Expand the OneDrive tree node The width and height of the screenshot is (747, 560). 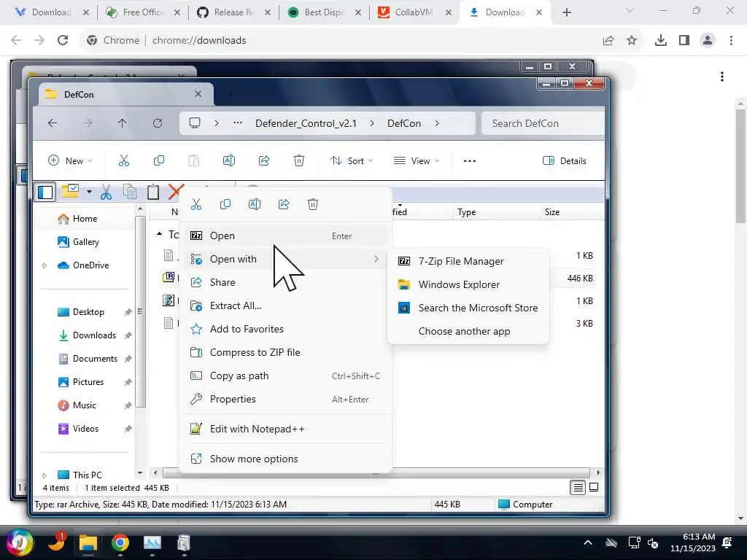click(x=44, y=265)
